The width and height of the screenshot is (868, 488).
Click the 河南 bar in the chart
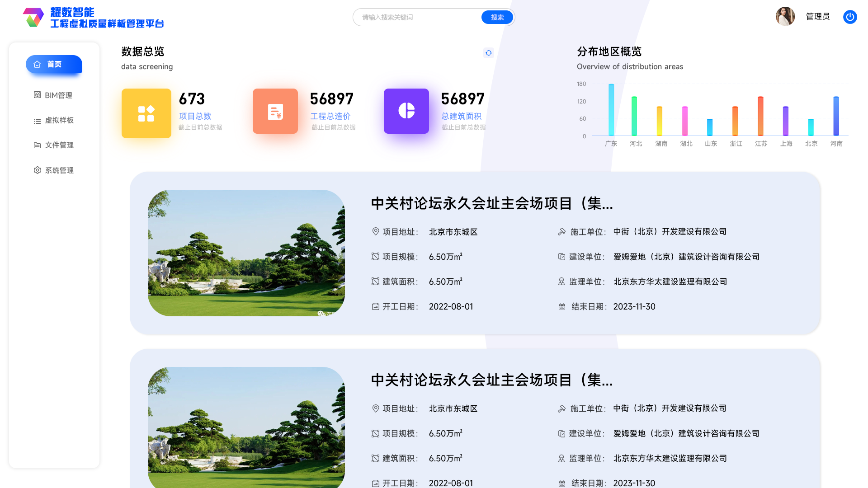836,116
